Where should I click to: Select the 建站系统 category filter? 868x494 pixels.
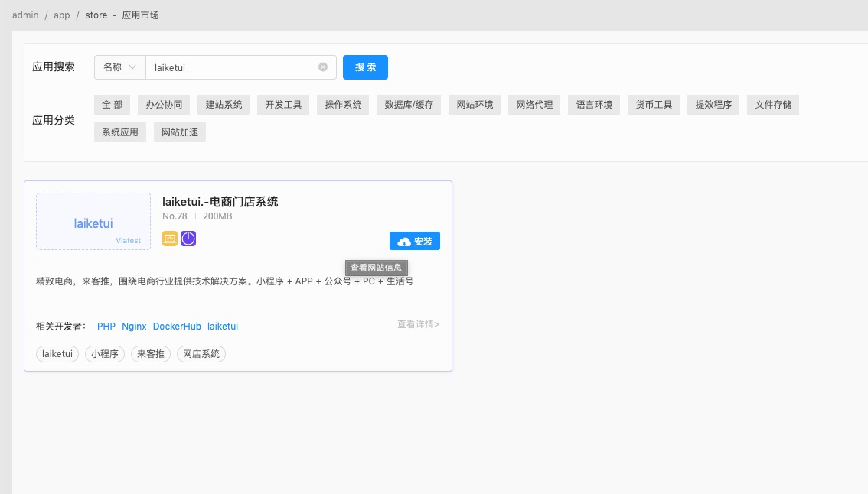point(224,105)
